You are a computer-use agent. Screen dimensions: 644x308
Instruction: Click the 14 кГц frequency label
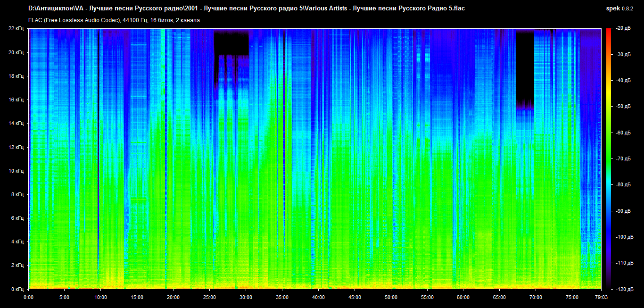(16, 123)
